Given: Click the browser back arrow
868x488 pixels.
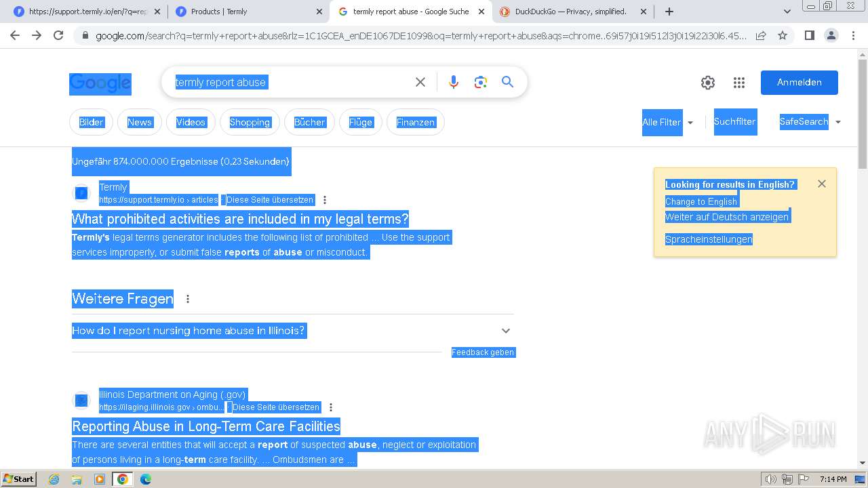Looking at the screenshot, I should (15, 35).
